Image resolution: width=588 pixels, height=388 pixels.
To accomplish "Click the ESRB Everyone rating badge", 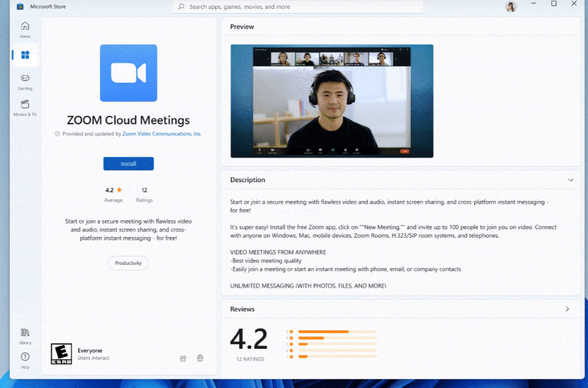I will point(61,354).
